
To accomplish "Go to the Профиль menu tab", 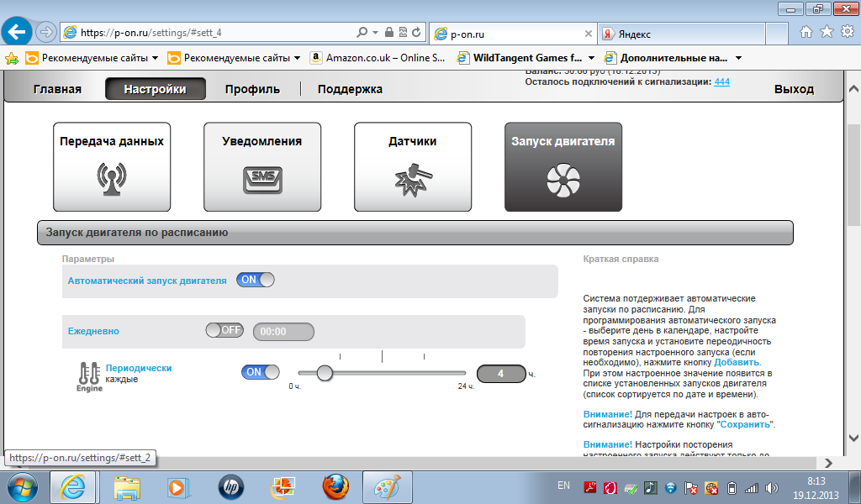I will pos(252,89).
